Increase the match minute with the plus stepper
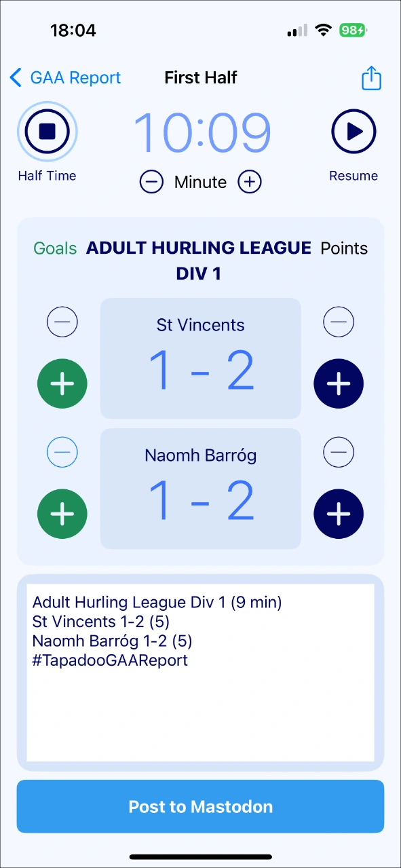401x868 pixels. tap(249, 181)
